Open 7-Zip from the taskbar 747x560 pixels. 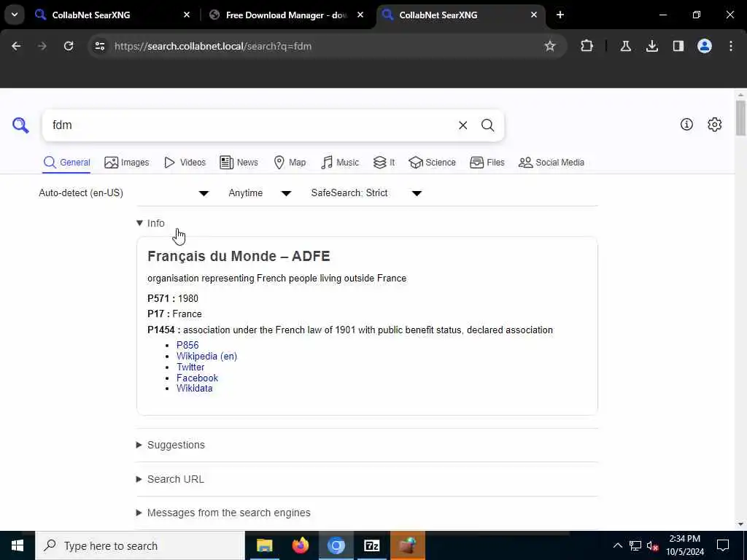[x=371, y=545]
